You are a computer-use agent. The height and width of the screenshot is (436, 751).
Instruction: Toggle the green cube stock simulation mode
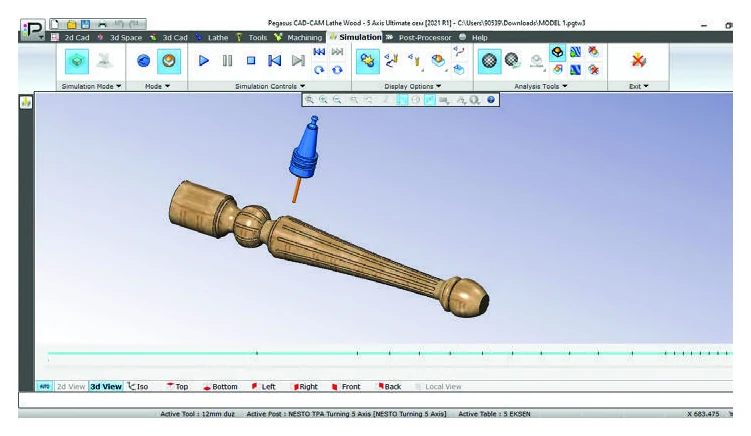pyautogui.click(x=77, y=61)
